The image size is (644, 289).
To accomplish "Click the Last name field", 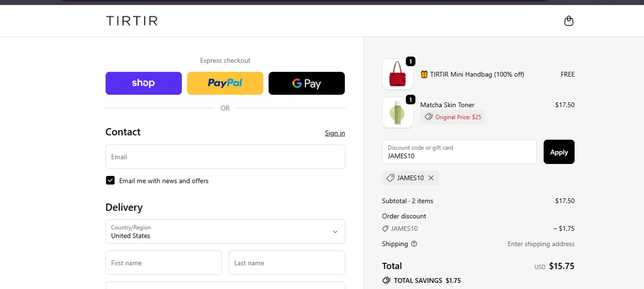I will (287, 263).
